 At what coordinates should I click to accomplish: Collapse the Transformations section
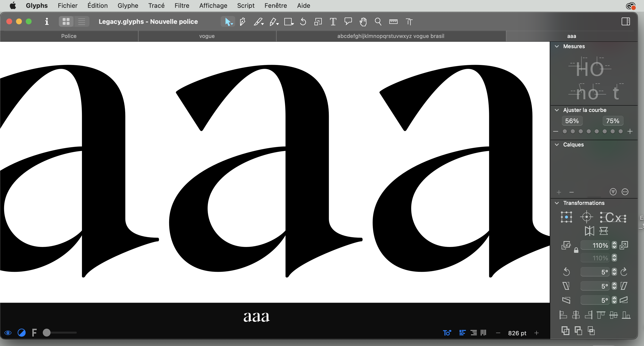click(x=557, y=203)
